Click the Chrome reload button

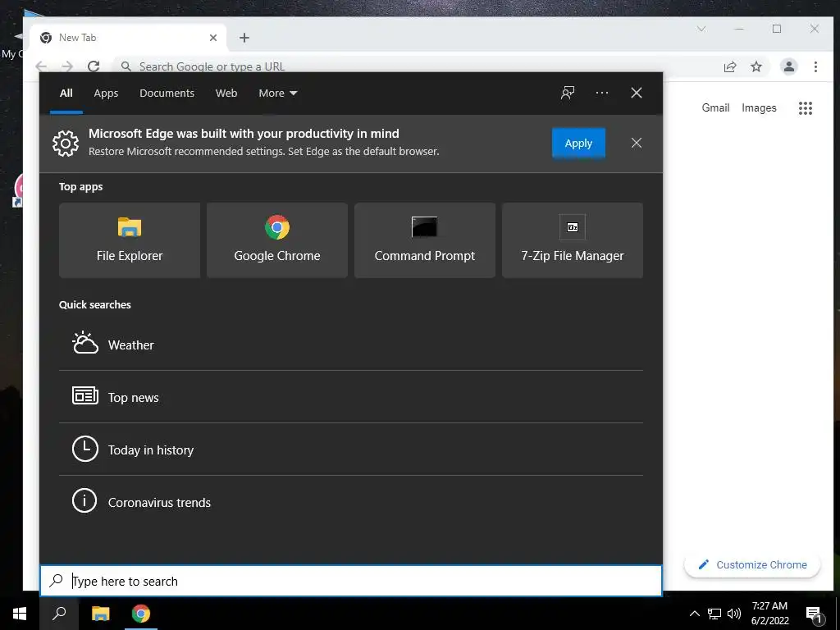point(94,66)
